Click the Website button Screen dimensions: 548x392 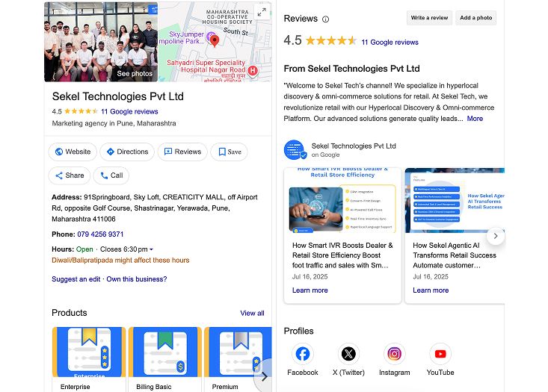coord(73,152)
